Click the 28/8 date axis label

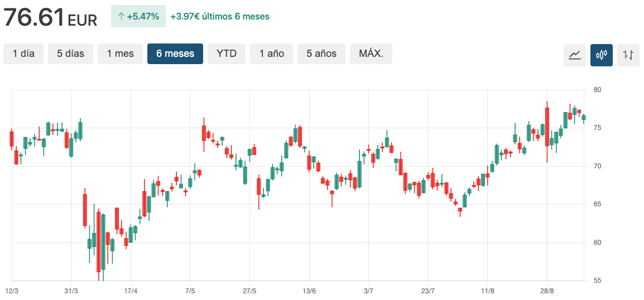pyautogui.click(x=547, y=291)
